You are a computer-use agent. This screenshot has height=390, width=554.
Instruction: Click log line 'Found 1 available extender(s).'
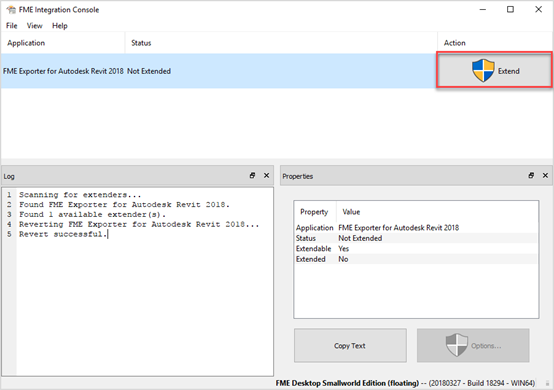tap(92, 214)
